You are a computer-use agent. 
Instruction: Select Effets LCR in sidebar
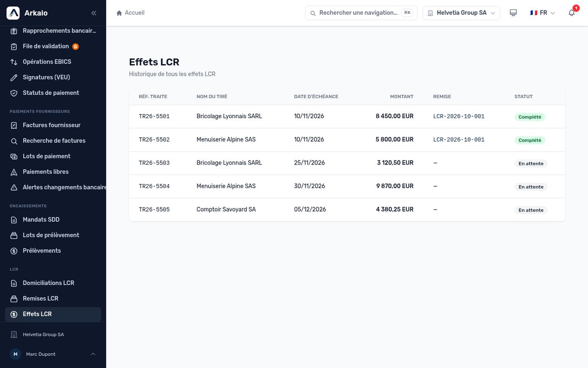[x=53, y=314]
